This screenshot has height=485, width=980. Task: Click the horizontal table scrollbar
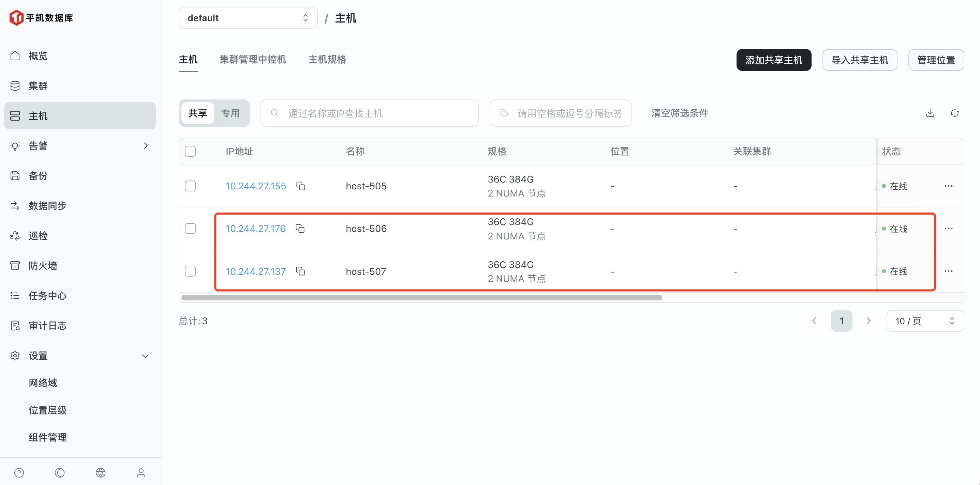[421, 298]
